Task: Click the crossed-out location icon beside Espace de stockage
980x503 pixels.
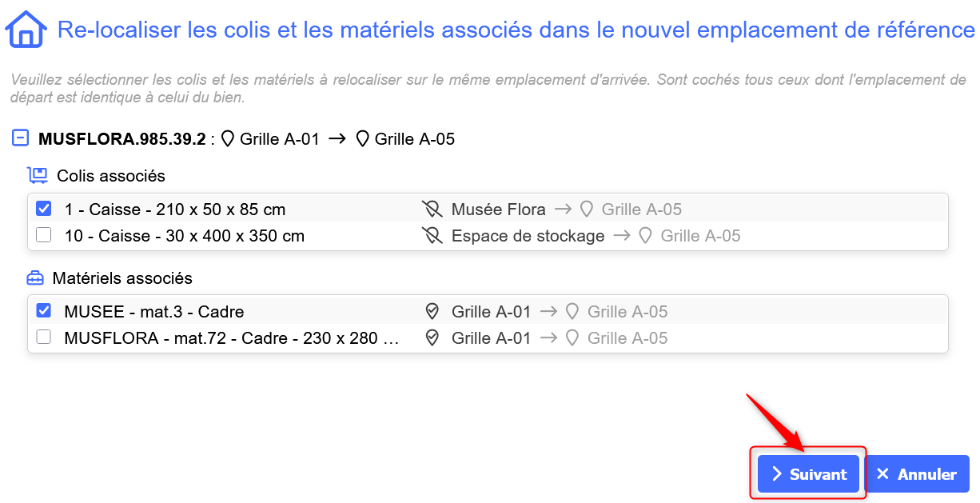Action: tap(432, 236)
